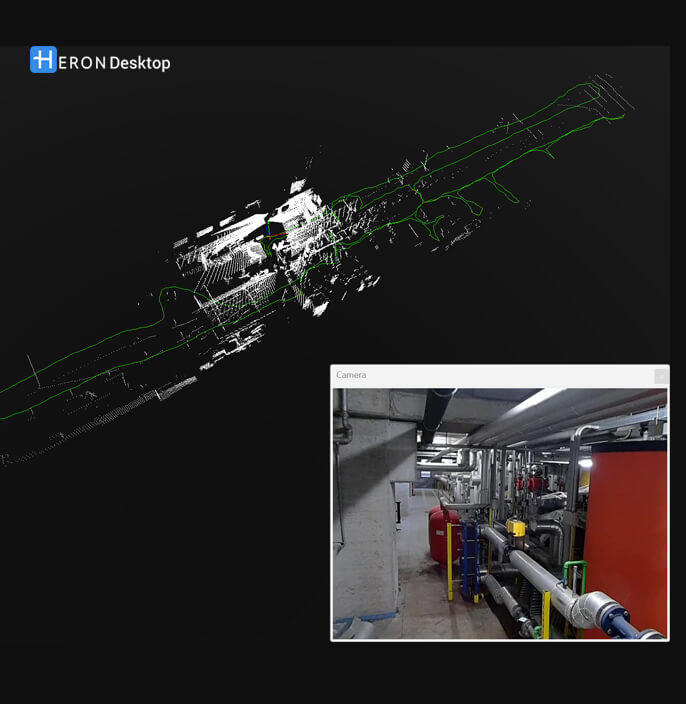This screenshot has width=686, height=704.
Task: Click the blue HERON H logo icon
Action: (43, 60)
